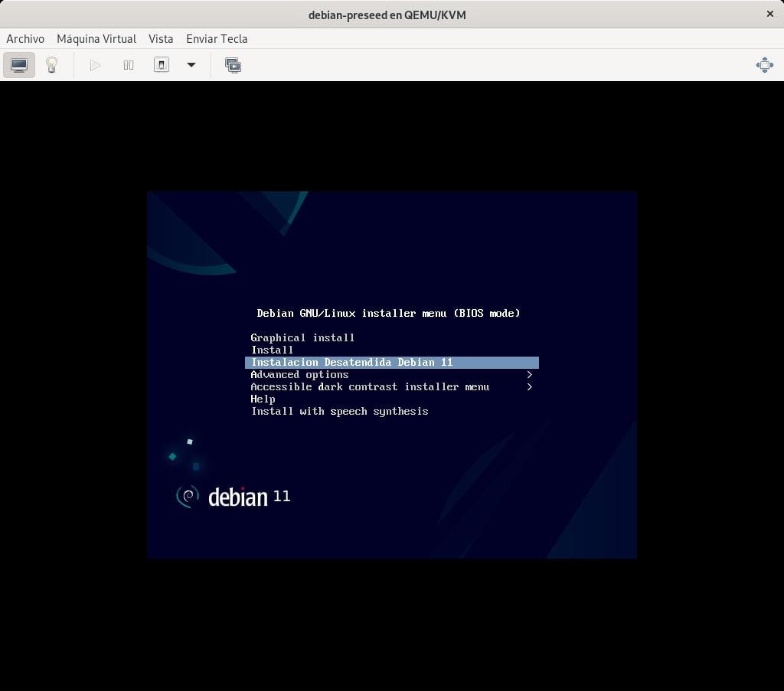Viewport: 784px width, 691px height.
Task: Show the graphical console monitor view
Action: click(19, 65)
